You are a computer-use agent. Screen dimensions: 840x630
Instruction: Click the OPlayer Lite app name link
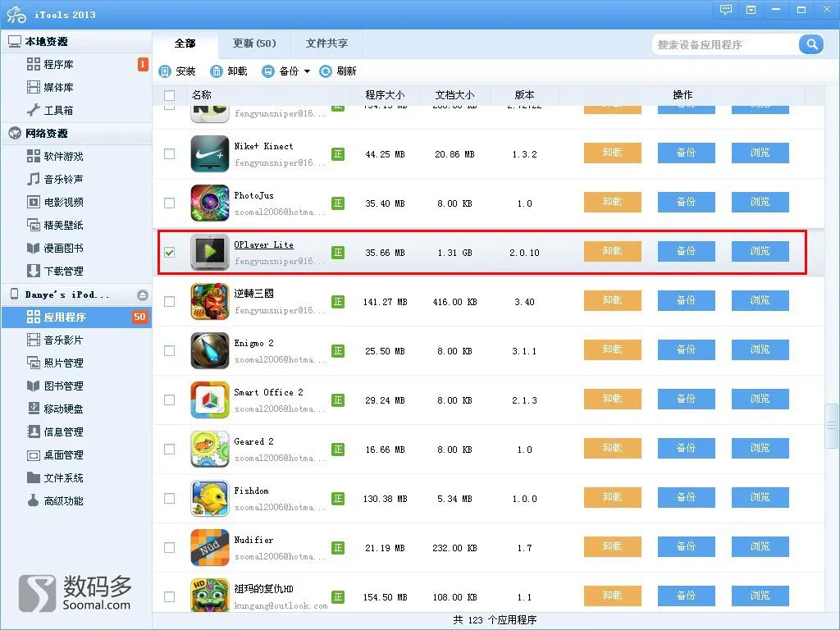(x=263, y=244)
